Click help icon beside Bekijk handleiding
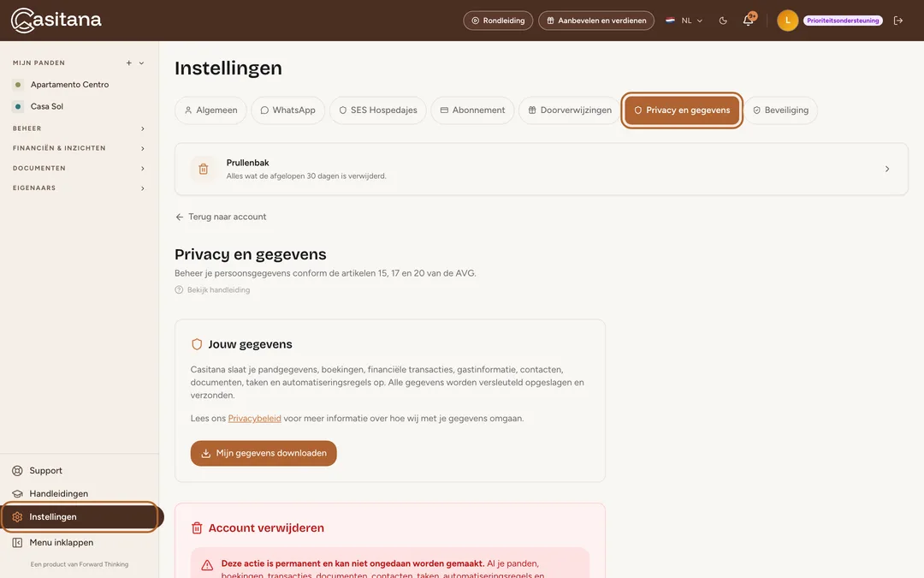The image size is (924, 578). tap(179, 290)
